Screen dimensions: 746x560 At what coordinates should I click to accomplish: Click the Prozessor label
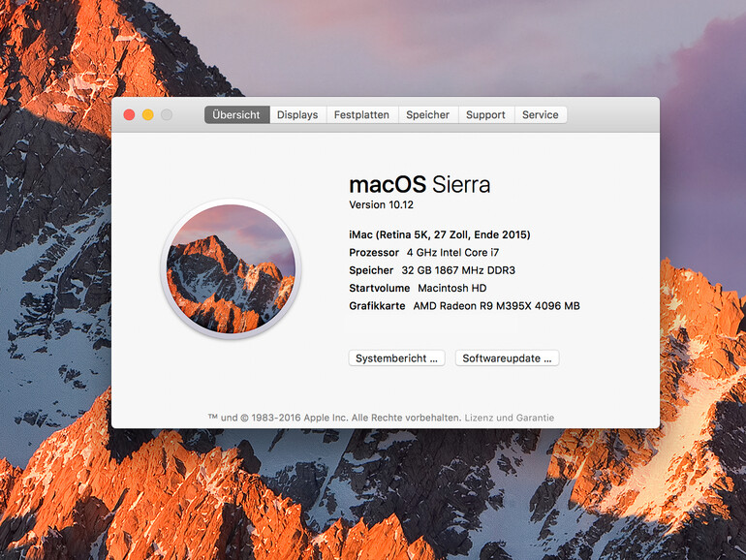pyautogui.click(x=374, y=253)
